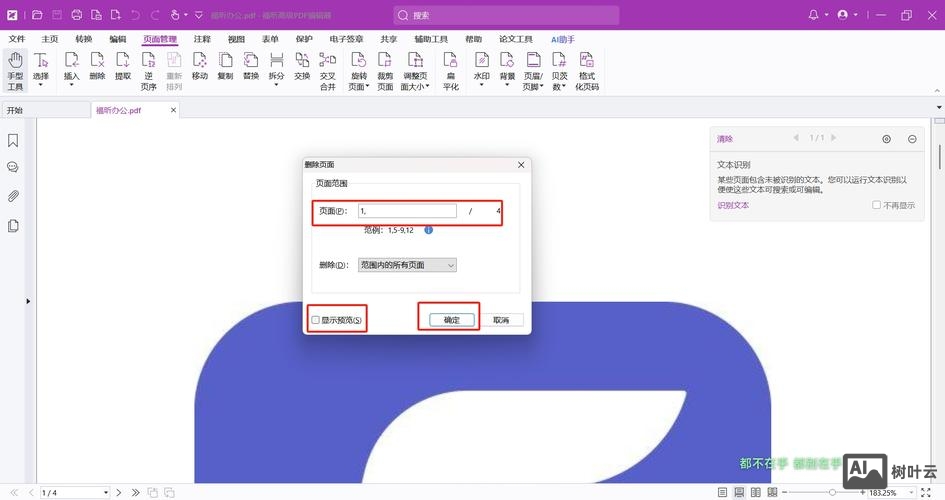Close the Delete Pages dialog with X
The image size is (945, 500).
coord(521,164)
